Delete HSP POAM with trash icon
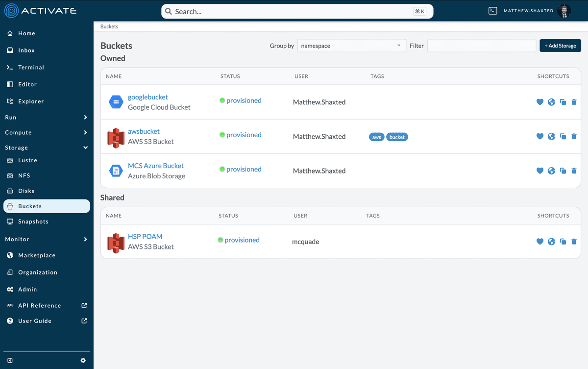The height and width of the screenshot is (369, 588). 574,241
